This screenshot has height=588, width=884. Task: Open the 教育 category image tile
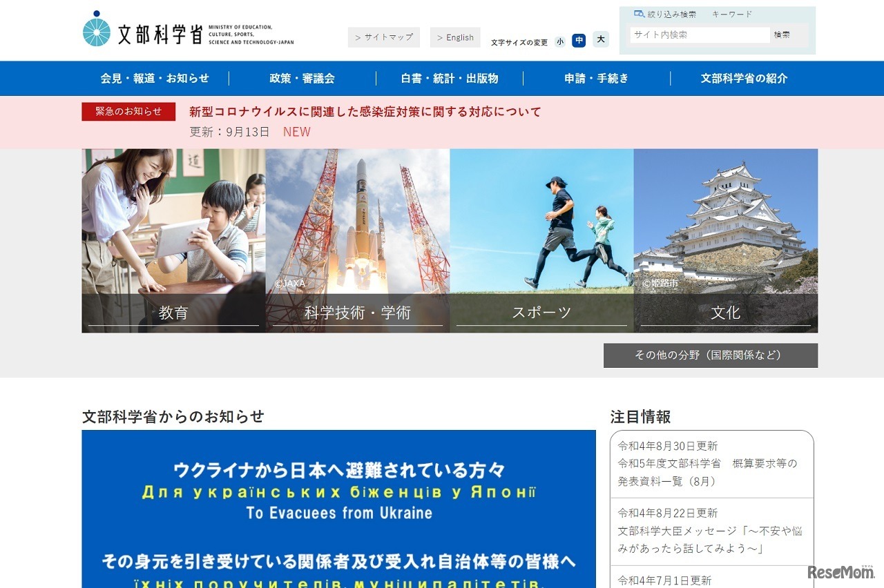pos(173,241)
